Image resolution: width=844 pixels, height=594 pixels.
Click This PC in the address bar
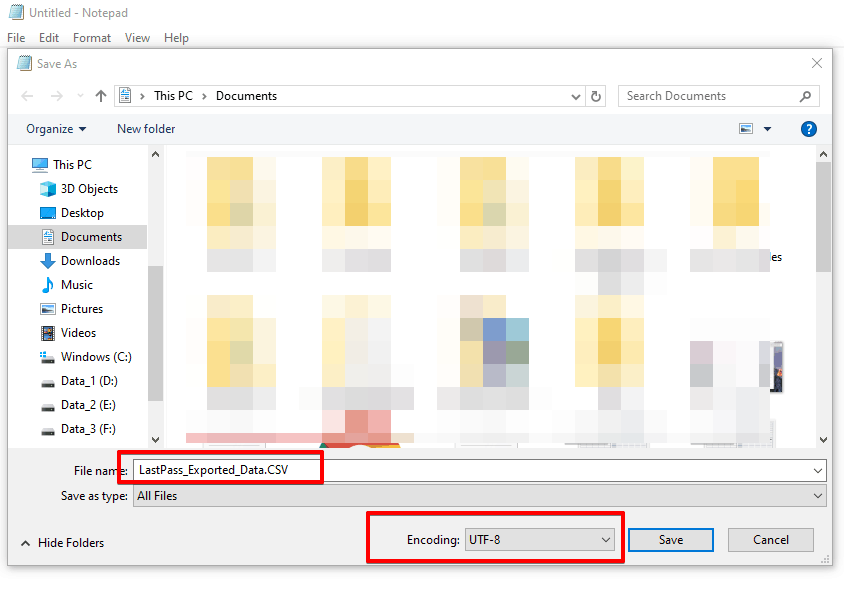(173, 96)
